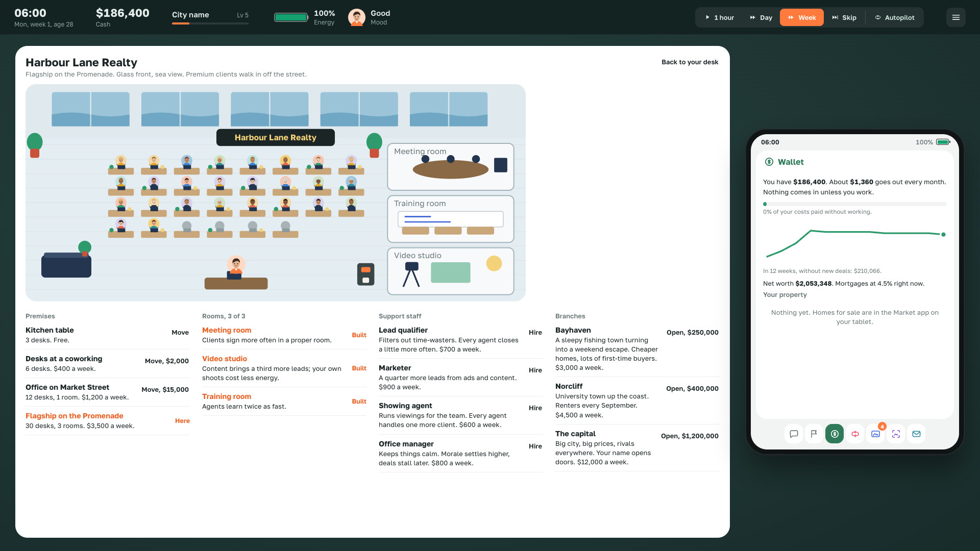Viewport: 980px width, 551px height.
Task: Select the Week speed button
Action: [x=802, y=17]
